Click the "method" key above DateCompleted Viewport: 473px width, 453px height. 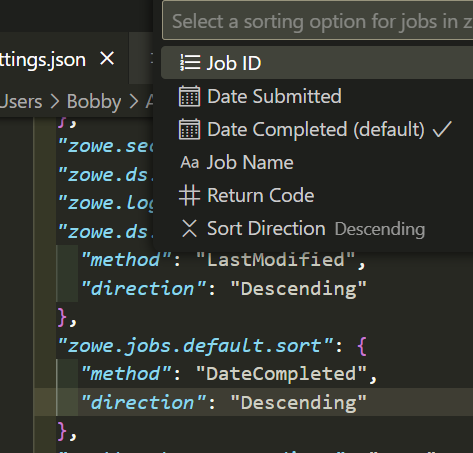point(126,374)
